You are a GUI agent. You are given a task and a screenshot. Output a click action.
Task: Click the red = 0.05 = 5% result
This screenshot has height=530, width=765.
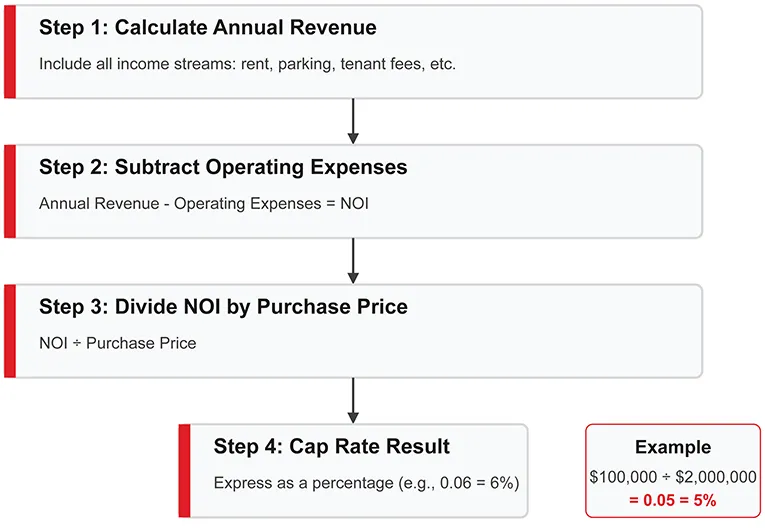click(673, 500)
